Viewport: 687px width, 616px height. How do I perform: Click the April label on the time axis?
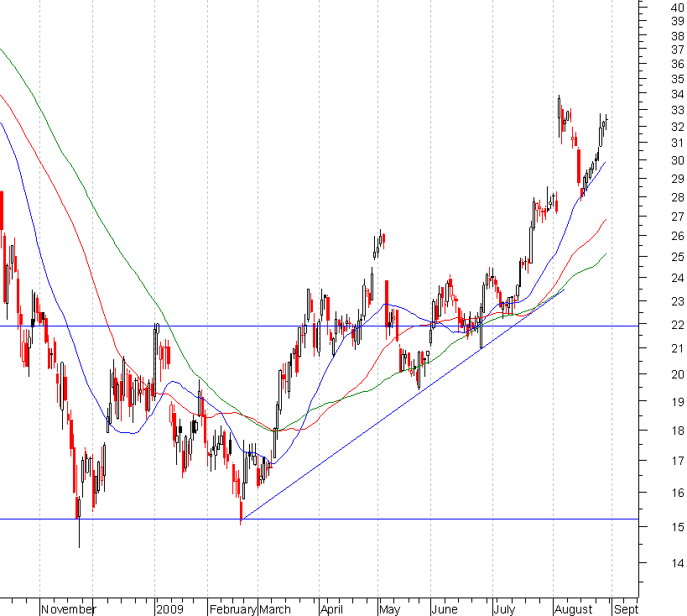331,609
